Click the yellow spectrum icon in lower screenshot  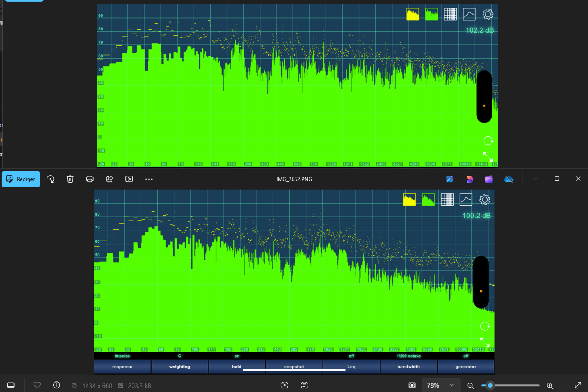pos(410,200)
